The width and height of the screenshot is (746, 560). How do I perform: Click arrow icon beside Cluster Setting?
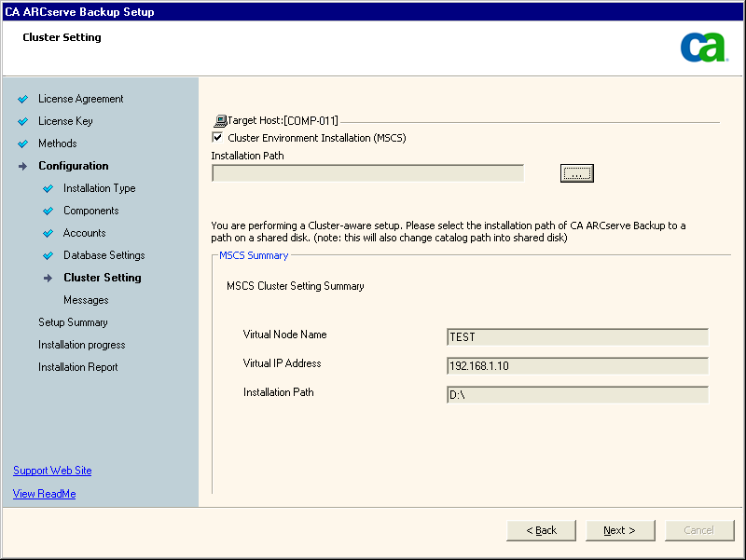[x=48, y=278]
